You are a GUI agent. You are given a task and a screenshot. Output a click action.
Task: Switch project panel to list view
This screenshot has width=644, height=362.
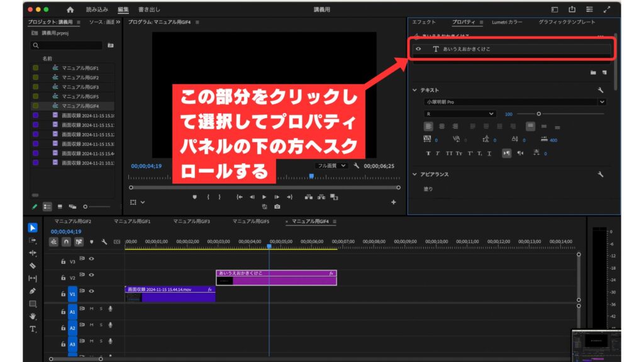tap(47, 207)
